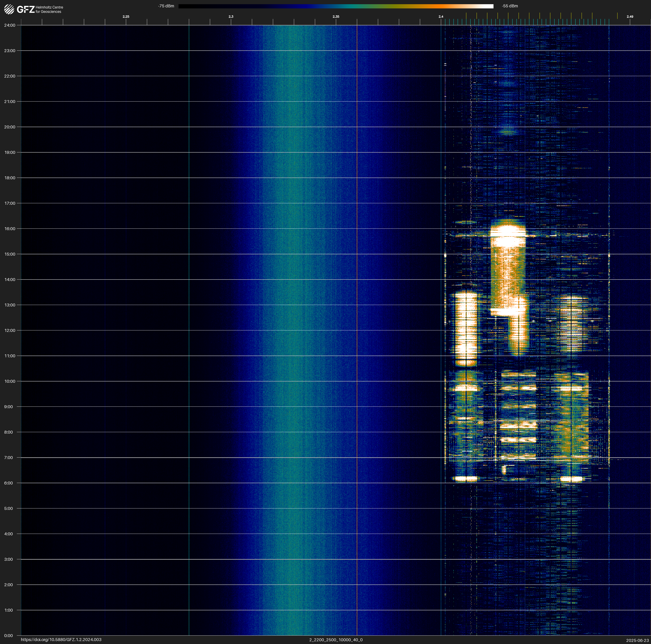Image resolution: width=651 pixels, height=644 pixels.
Task: Select the -75 dBm minimum scale label
Action: click(x=166, y=6)
